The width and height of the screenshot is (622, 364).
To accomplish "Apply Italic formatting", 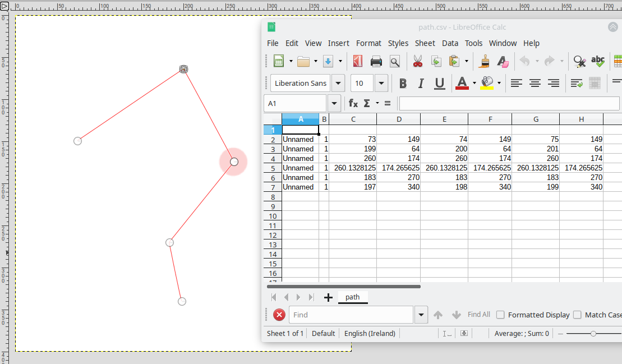I will point(421,83).
